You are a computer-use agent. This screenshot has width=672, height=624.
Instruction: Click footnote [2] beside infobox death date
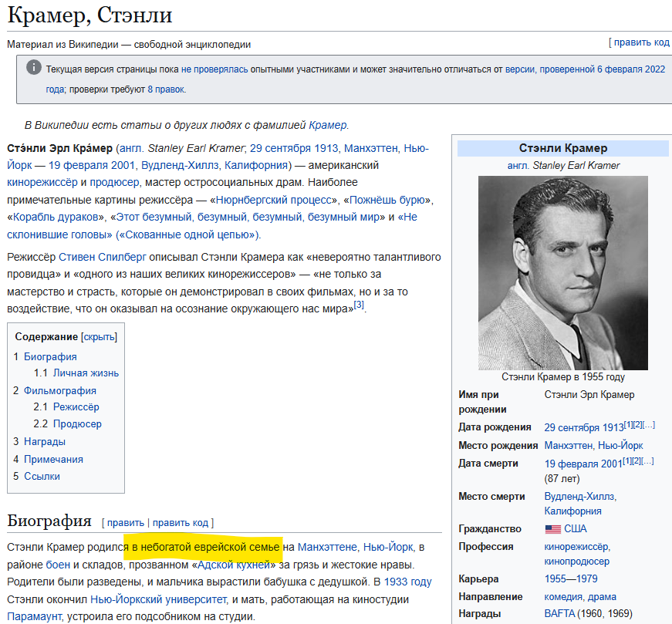[637, 460]
